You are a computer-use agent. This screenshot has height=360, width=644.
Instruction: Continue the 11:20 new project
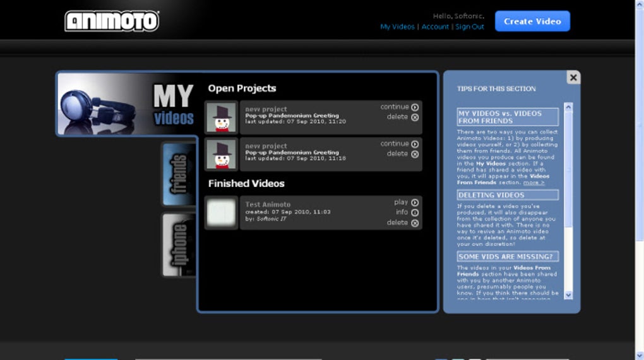point(399,107)
